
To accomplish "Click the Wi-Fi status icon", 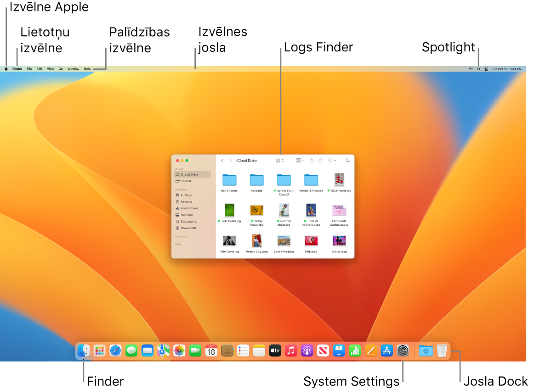I will (x=471, y=69).
